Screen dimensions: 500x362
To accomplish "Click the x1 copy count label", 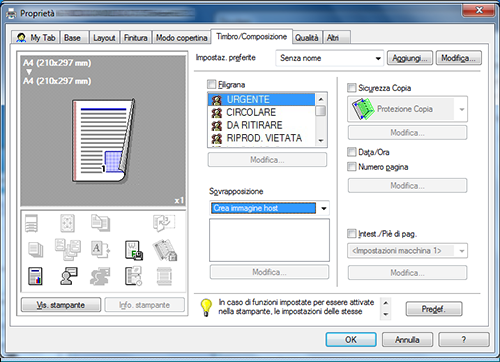I will click(x=179, y=200).
